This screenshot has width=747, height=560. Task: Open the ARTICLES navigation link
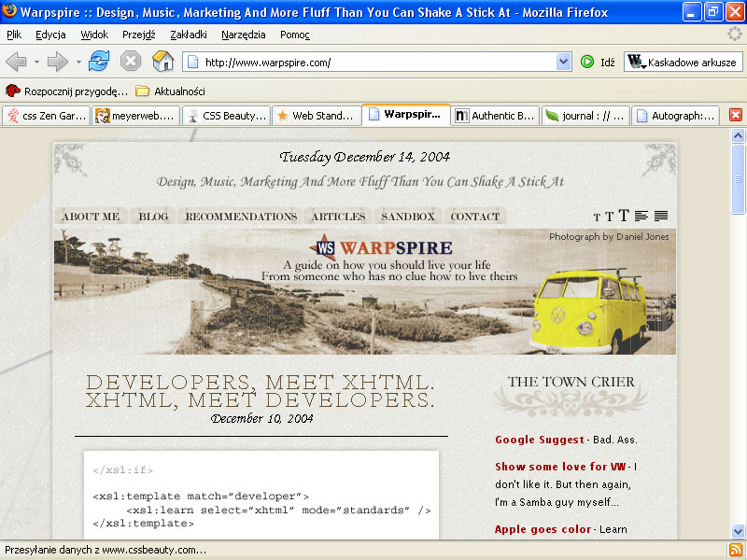338,217
